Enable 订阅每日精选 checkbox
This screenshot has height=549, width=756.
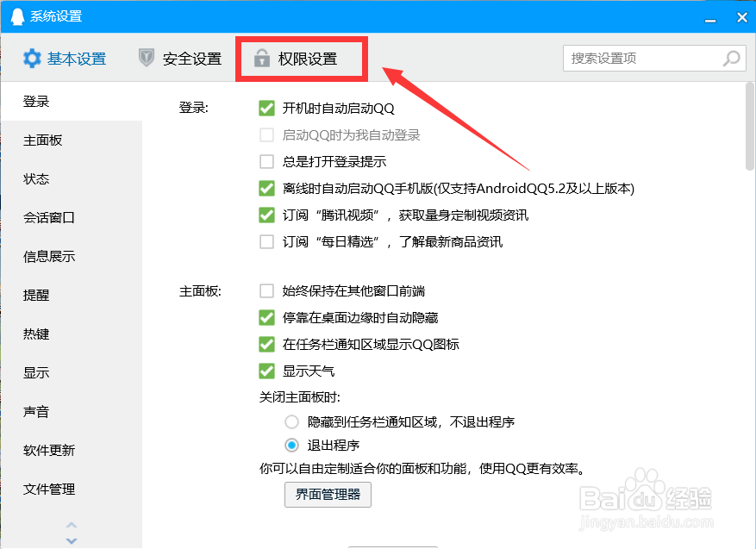(x=266, y=241)
